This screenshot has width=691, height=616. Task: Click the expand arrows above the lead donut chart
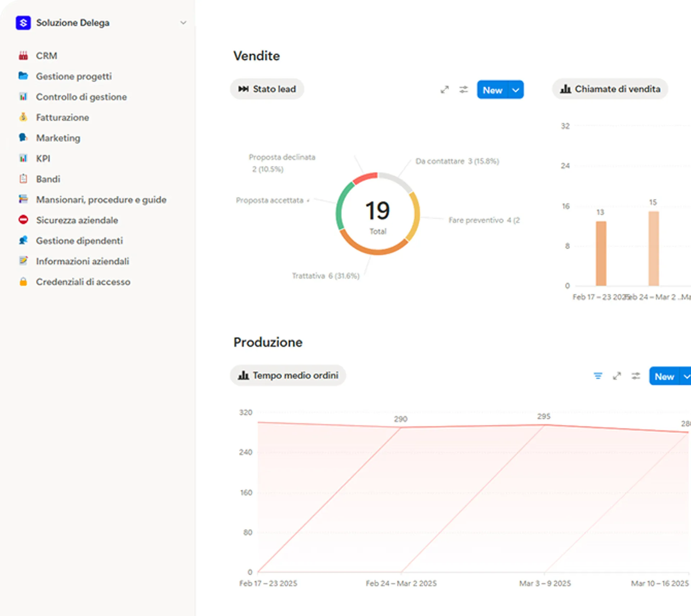445,90
